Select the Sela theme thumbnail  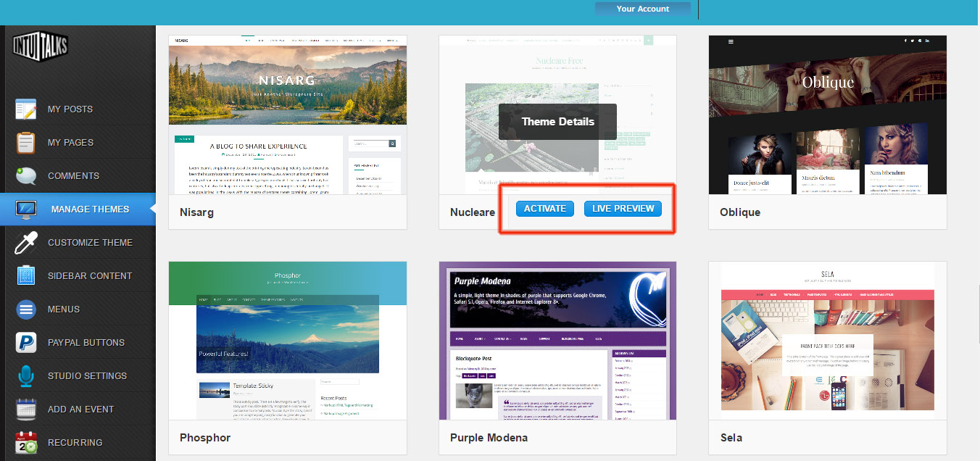828,341
